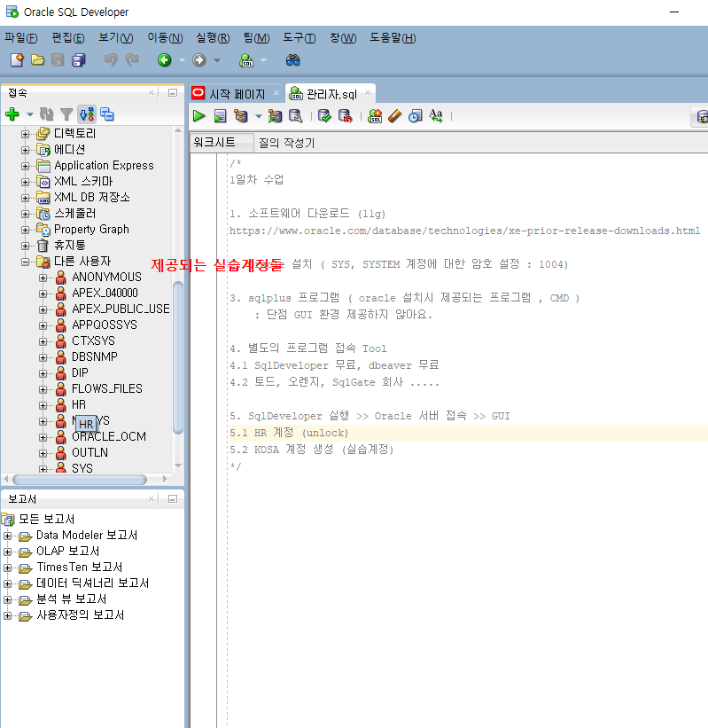Click the schema browser icon in connection panel
708x728 pixels.
(x=87, y=114)
